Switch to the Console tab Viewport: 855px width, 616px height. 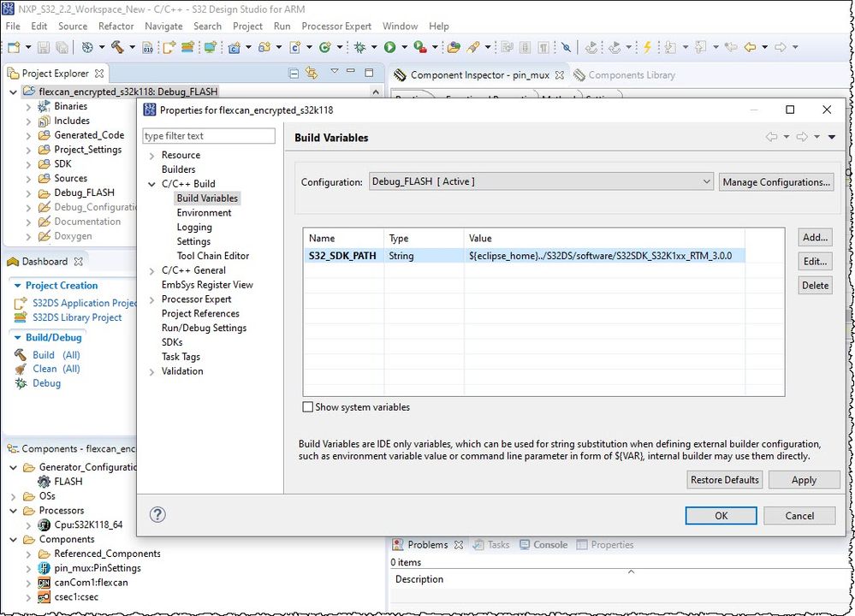pos(543,545)
